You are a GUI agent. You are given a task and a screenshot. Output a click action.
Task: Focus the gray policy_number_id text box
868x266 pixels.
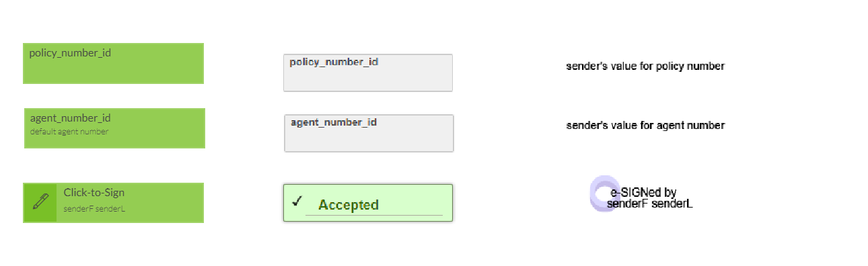(368, 73)
